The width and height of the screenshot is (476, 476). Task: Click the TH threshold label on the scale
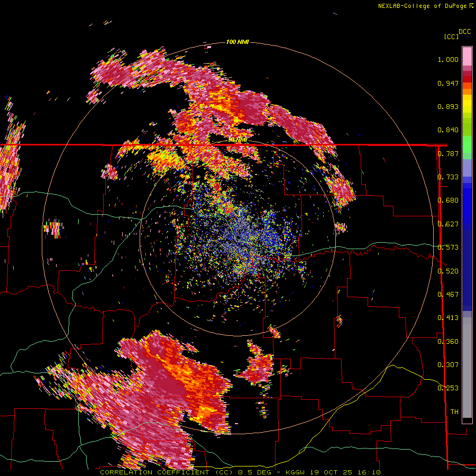pos(454,412)
